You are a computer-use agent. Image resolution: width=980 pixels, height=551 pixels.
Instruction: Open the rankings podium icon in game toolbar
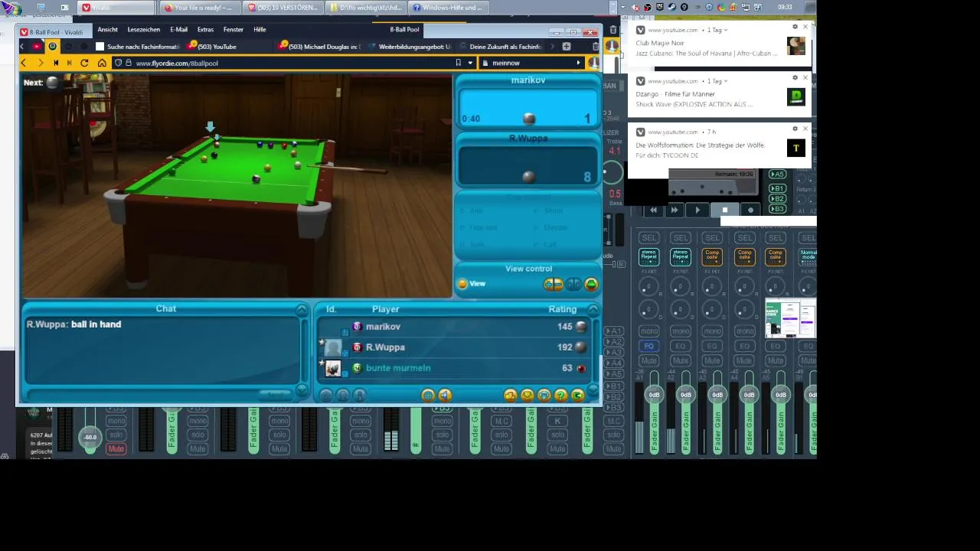(510, 396)
